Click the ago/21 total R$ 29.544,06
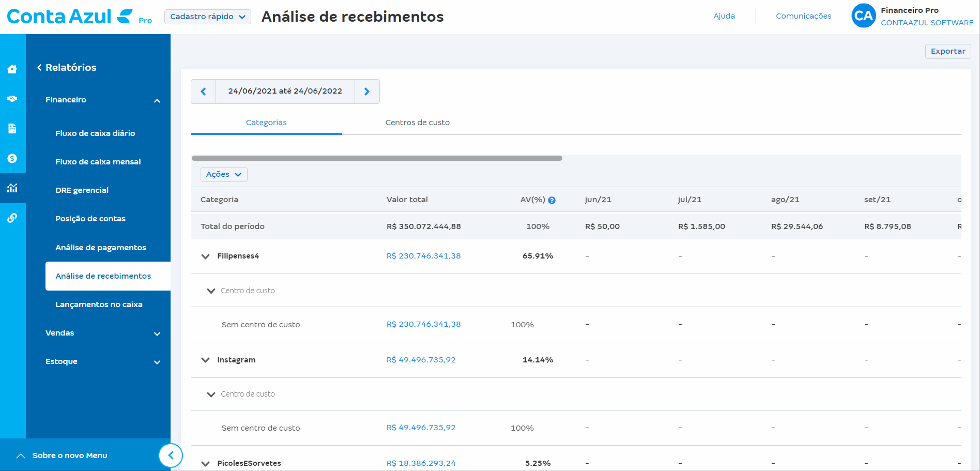Image resolution: width=980 pixels, height=471 pixels. point(797,226)
